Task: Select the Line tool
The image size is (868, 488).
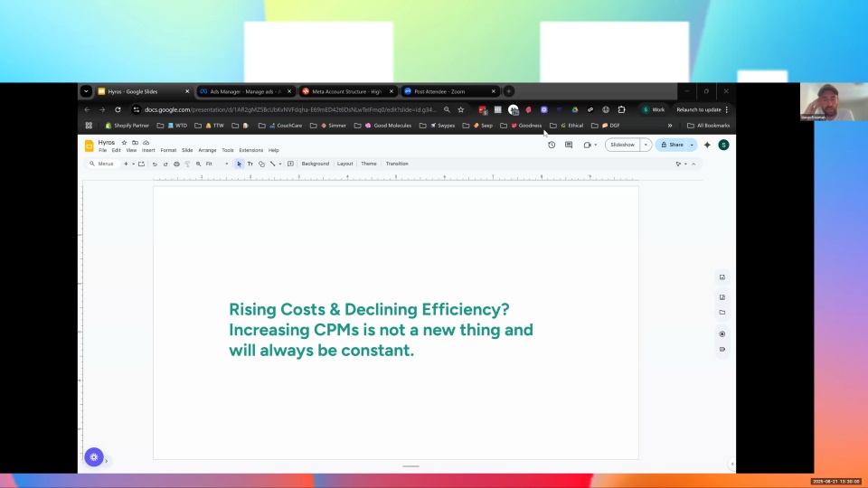Action: (272, 164)
